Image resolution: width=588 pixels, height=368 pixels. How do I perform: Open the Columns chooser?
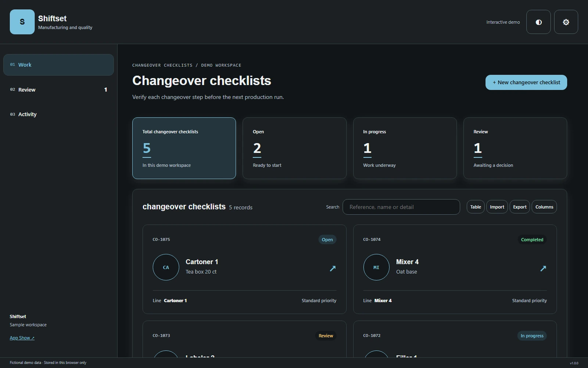(x=544, y=207)
